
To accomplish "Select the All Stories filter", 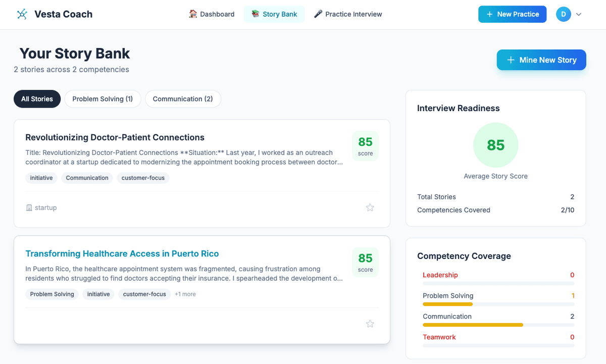I will [x=37, y=99].
